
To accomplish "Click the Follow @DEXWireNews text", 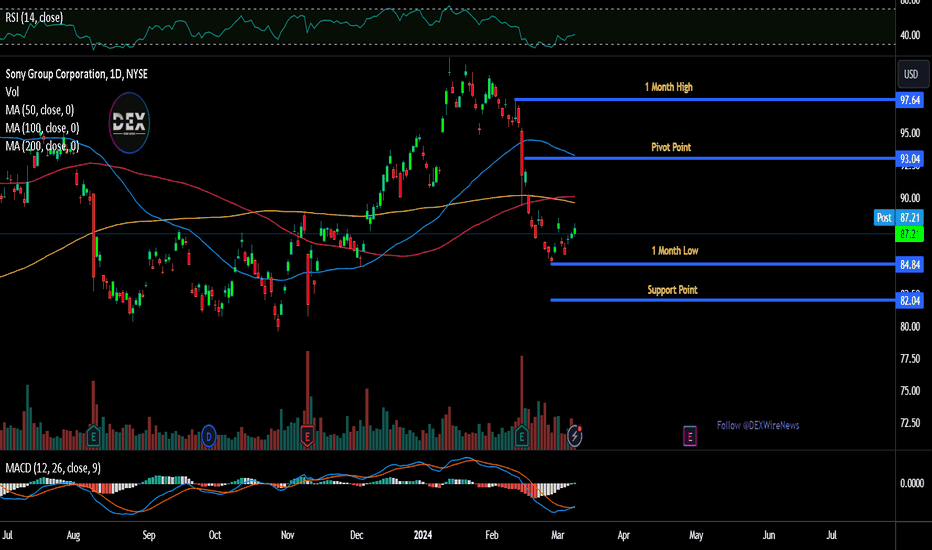I will click(758, 425).
